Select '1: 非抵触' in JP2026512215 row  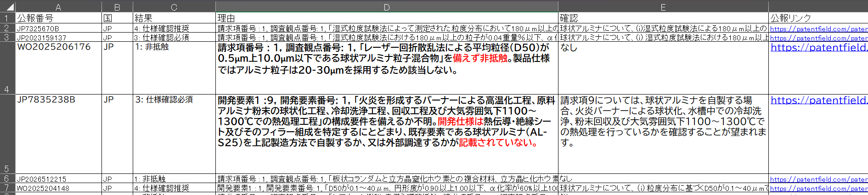click(174, 178)
